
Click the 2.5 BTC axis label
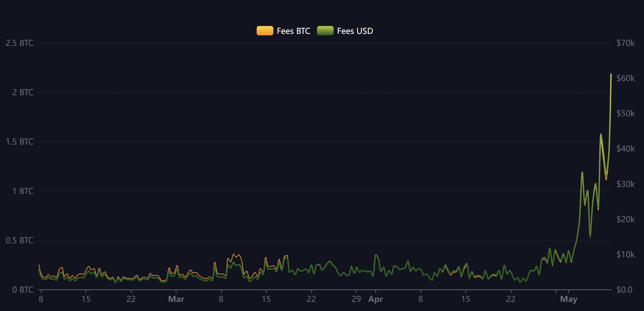(19, 43)
